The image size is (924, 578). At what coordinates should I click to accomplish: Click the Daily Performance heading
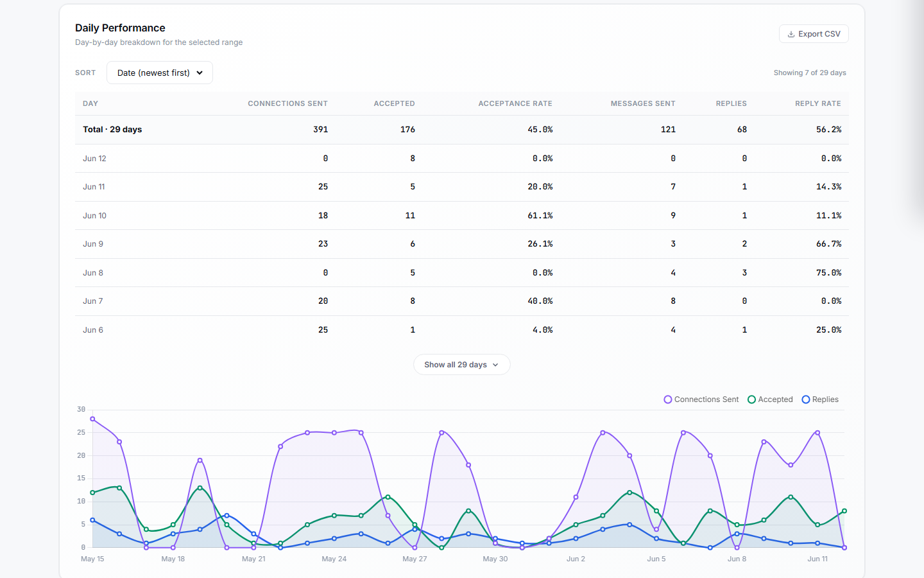pos(120,28)
